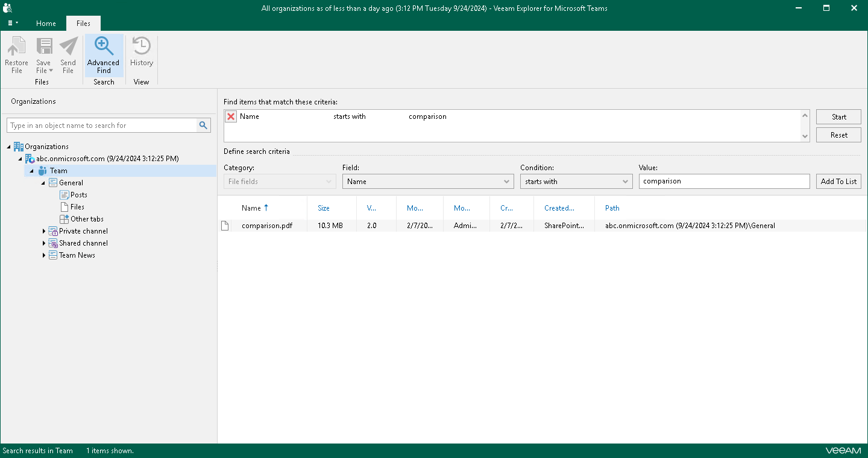Select the Posts item under General
Screen dimensions: 868x458
tap(78, 195)
